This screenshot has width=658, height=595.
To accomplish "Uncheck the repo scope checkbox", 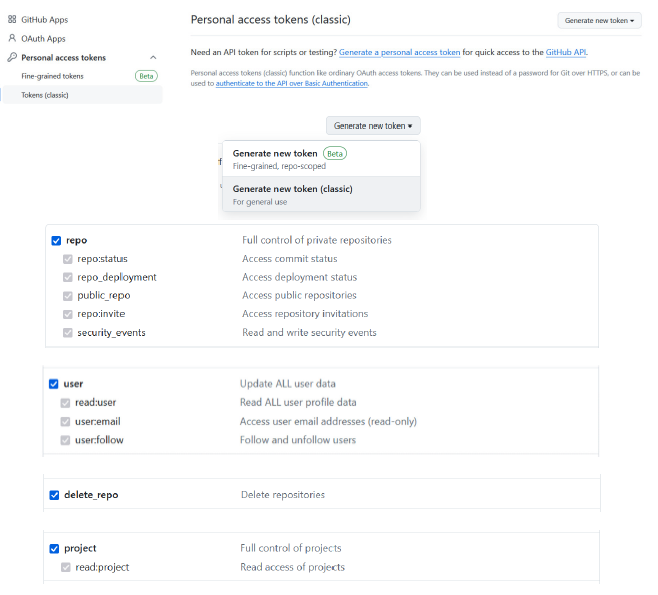I will (56, 241).
